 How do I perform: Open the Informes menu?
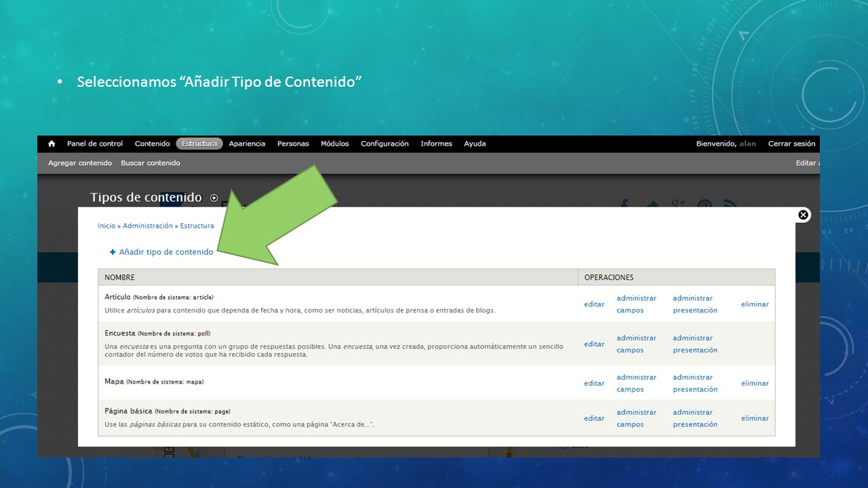coord(436,144)
